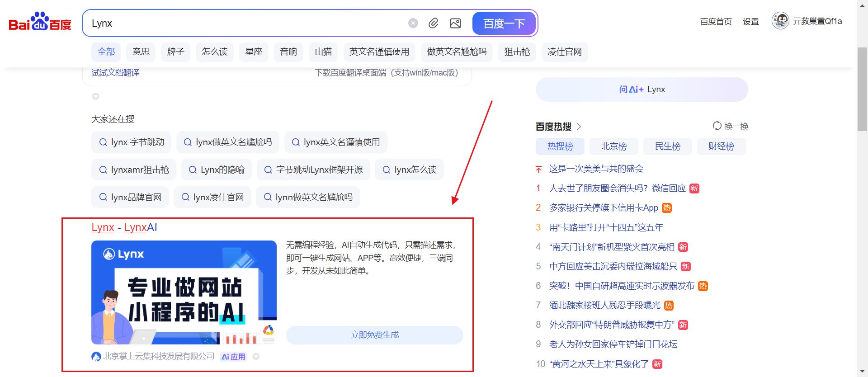
Task: Click the vertical page scrollbar thumb
Action: click(862, 89)
